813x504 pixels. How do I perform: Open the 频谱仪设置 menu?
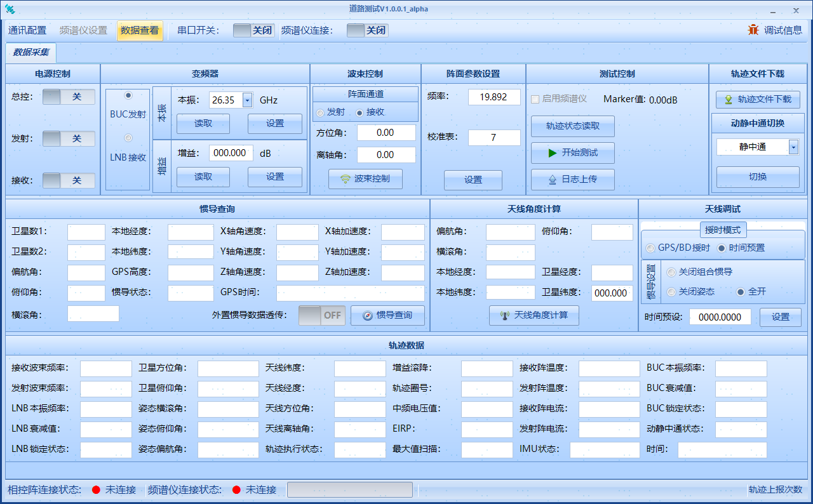83,30
